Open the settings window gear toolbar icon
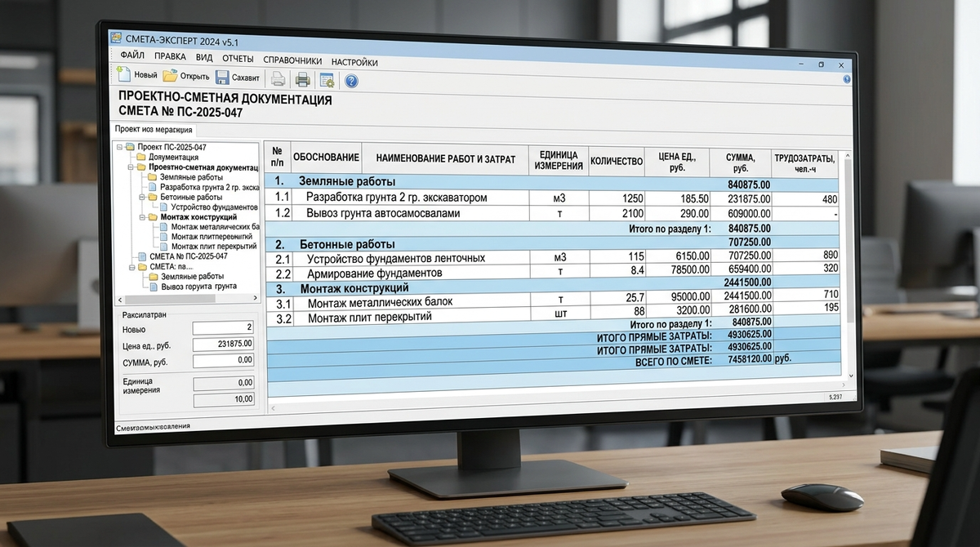 327,80
